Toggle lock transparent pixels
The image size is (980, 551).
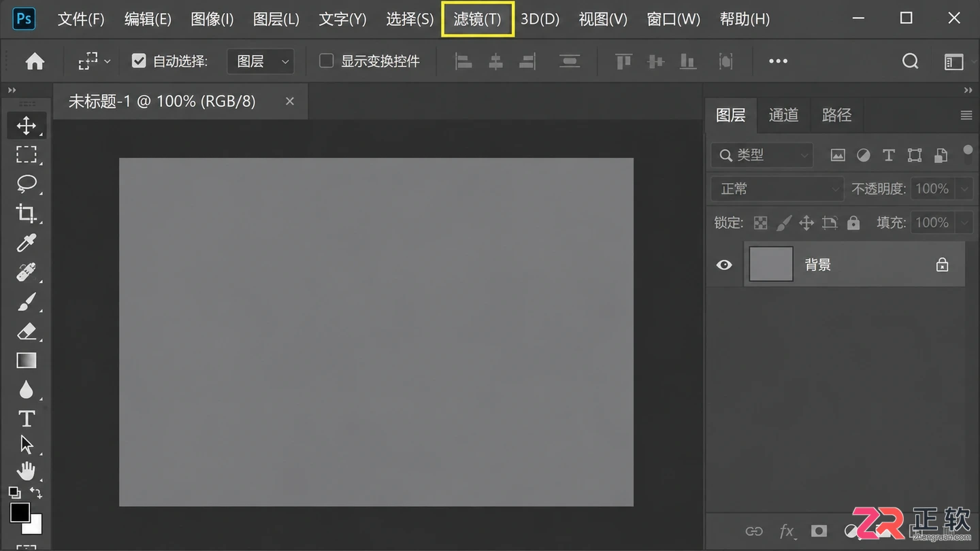pos(761,223)
